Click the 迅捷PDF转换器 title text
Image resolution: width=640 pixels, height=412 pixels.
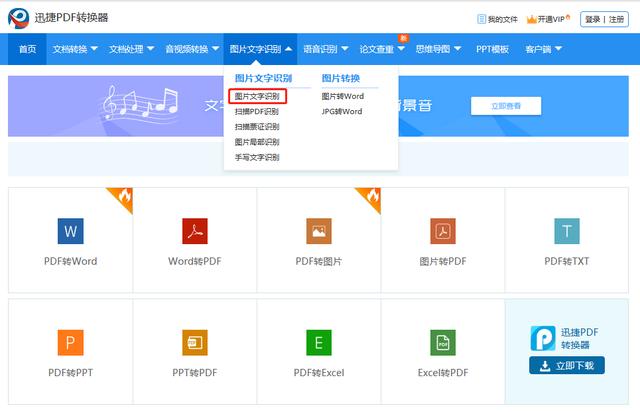[x=71, y=18]
